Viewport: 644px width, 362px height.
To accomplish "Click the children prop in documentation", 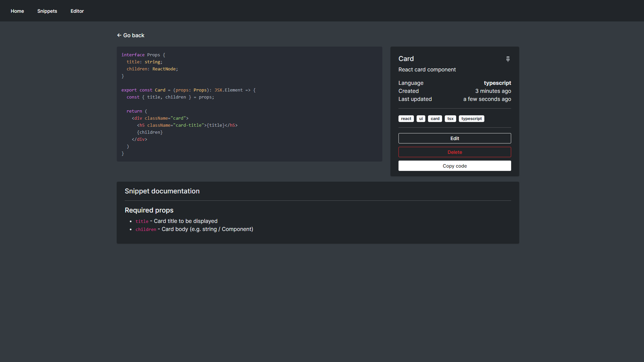I will pos(146,229).
